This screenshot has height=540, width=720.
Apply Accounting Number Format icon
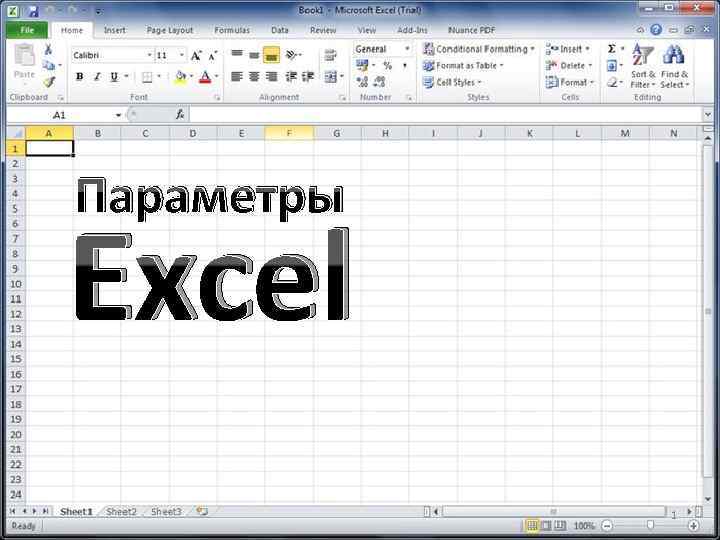coord(362,66)
